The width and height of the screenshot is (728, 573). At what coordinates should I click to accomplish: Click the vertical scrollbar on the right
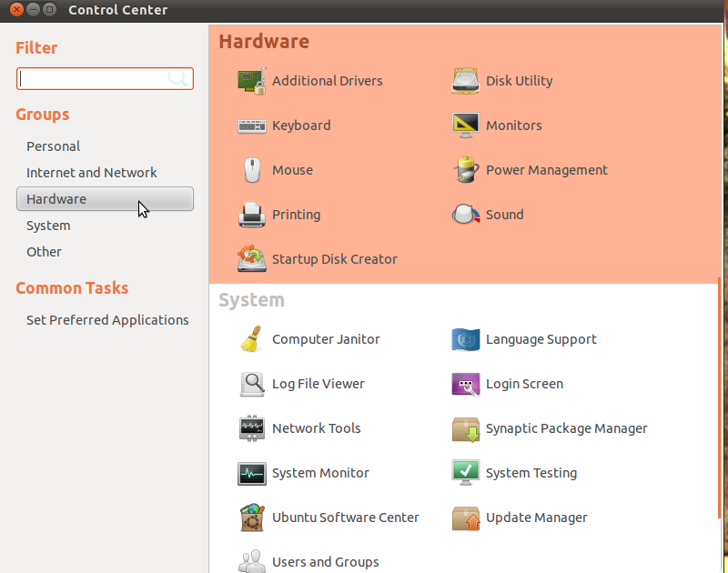pos(719,398)
